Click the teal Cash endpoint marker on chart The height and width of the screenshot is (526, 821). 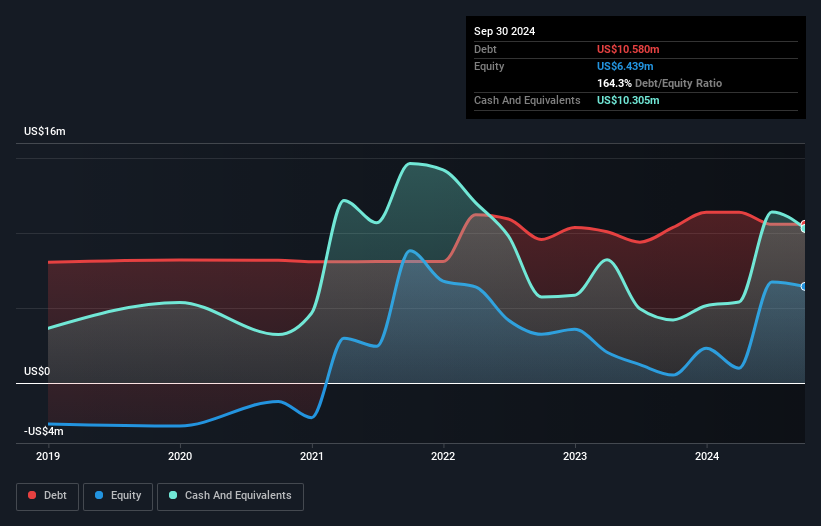coord(804,228)
